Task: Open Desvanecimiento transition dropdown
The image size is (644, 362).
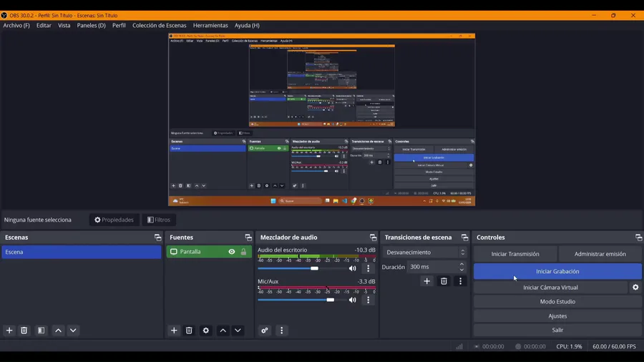Action: [426, 252]
